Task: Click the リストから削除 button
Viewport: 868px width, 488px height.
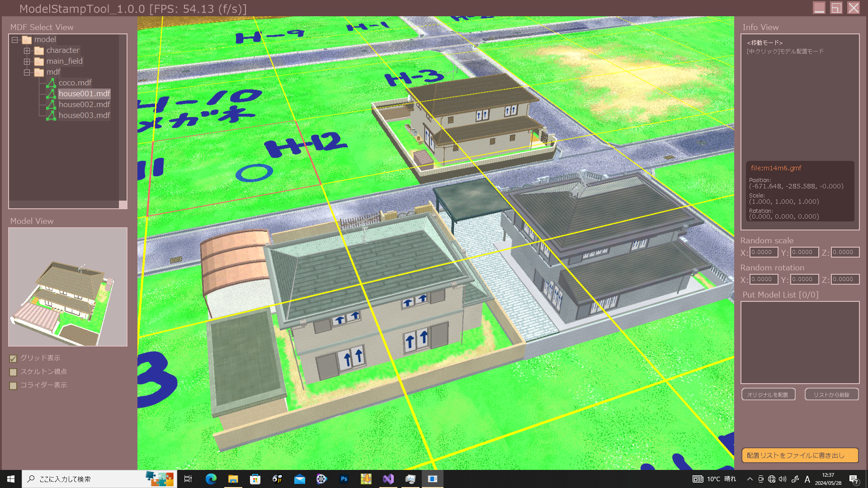Action: click(x=831, y=394)
